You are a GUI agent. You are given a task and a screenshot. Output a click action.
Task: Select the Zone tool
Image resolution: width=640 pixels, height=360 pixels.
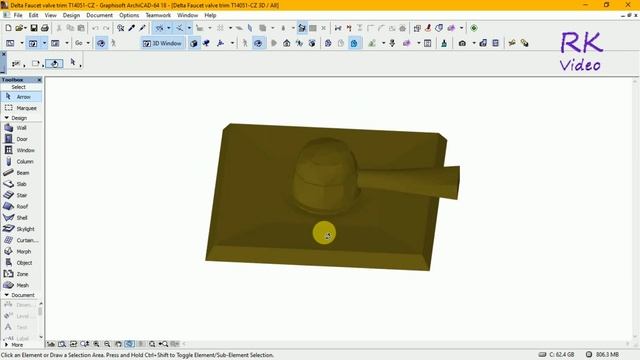tap(21, 274)
